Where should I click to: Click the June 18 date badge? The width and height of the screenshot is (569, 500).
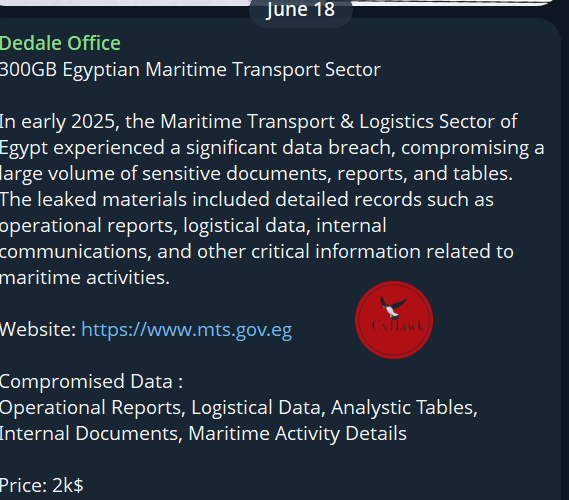point(300,10)
